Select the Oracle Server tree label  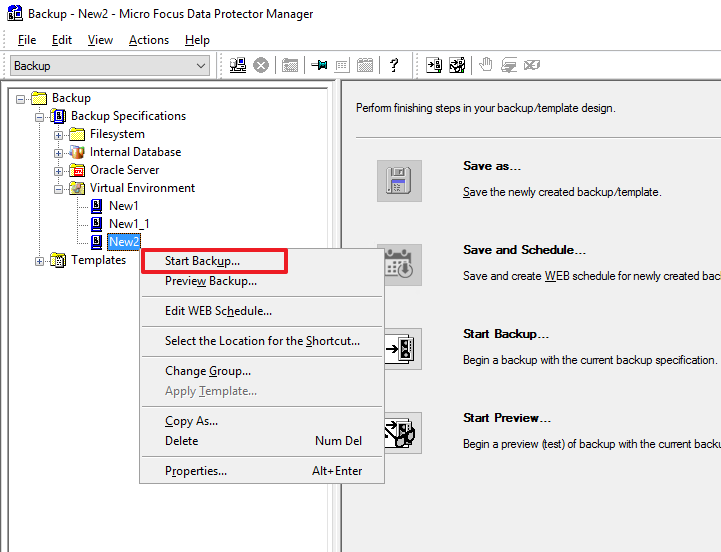(125, 170)
